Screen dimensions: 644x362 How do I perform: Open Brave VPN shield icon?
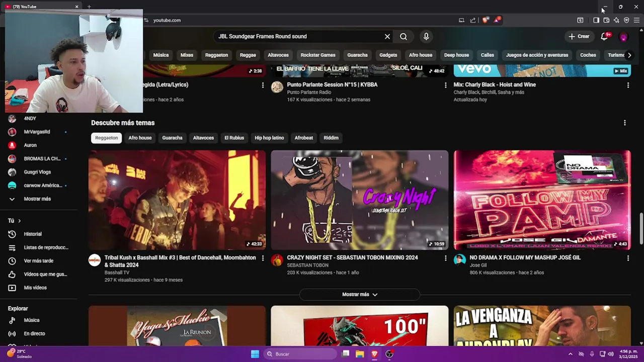click(626, 20)
